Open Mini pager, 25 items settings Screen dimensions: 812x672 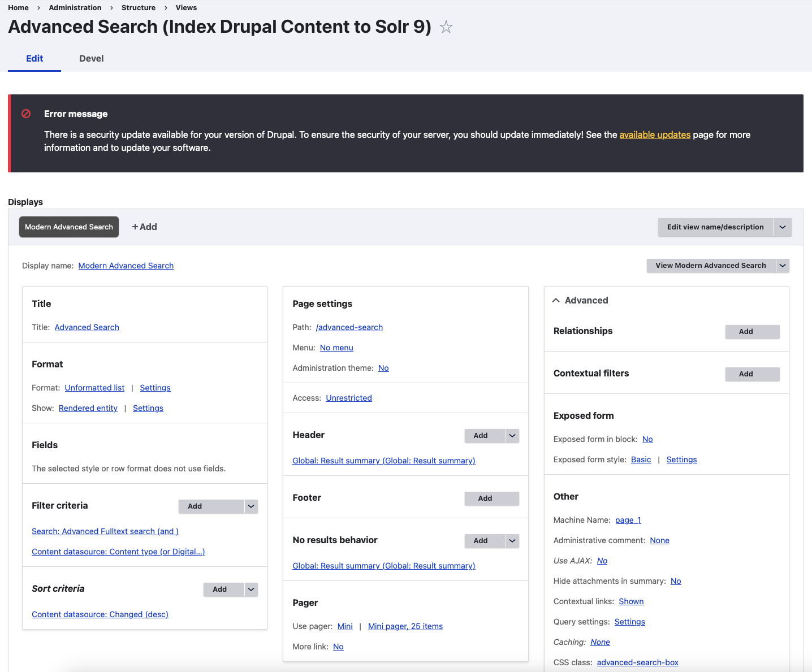click(405, 627)
